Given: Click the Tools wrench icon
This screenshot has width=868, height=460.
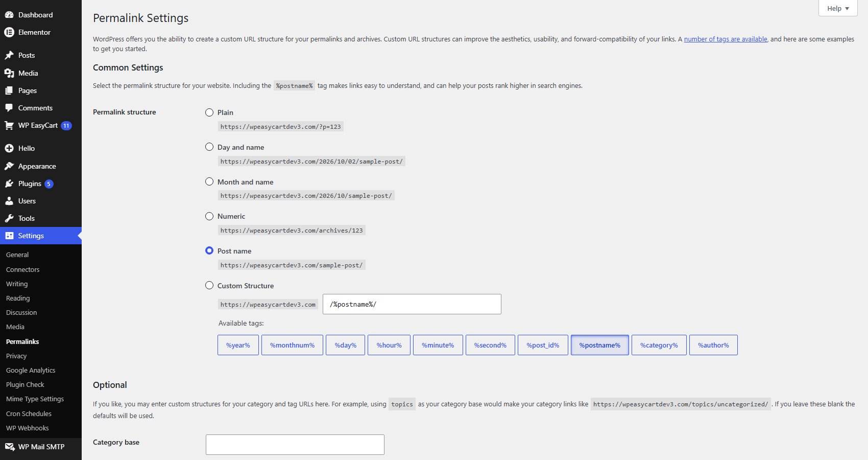Looking at the screenshot, I should pos(9,218).
